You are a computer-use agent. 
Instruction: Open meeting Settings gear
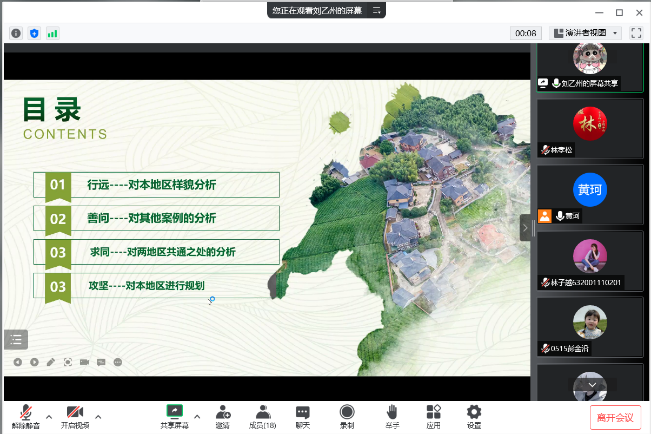[474, 411]
